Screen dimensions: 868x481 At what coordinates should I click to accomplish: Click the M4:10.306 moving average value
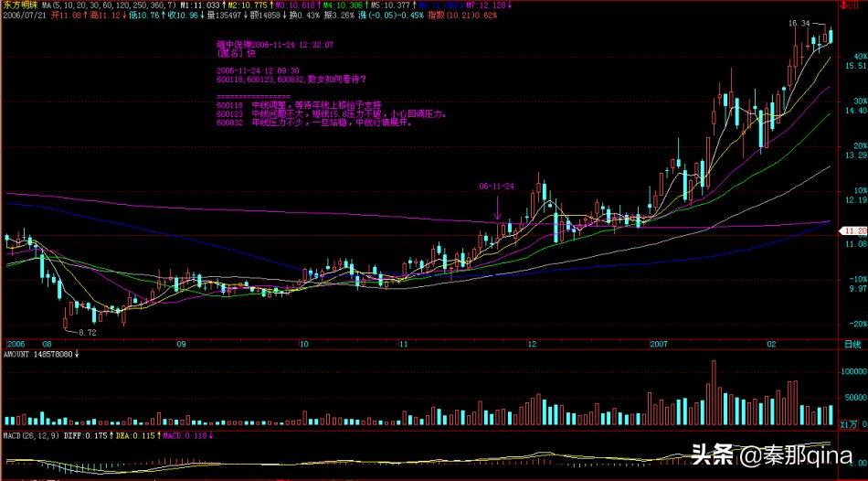pos(344,5)
